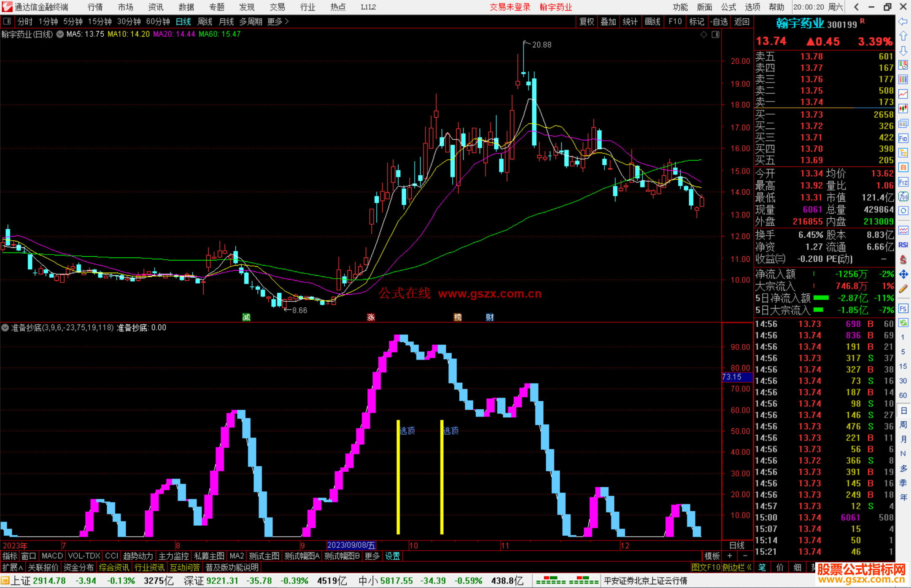Viewport: 911px width, 588px height.
Task: Click the 2023/09/08 date marker on timeline
Action: 350,545
